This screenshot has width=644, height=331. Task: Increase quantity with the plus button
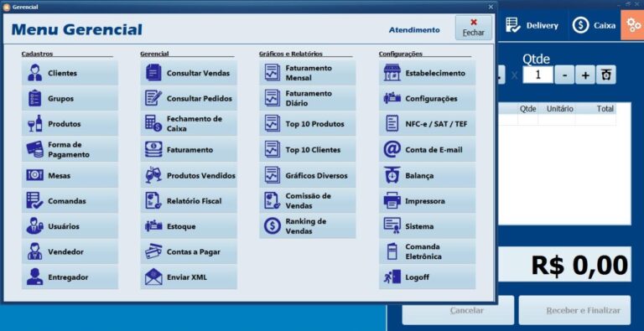(x=585, y=75)
